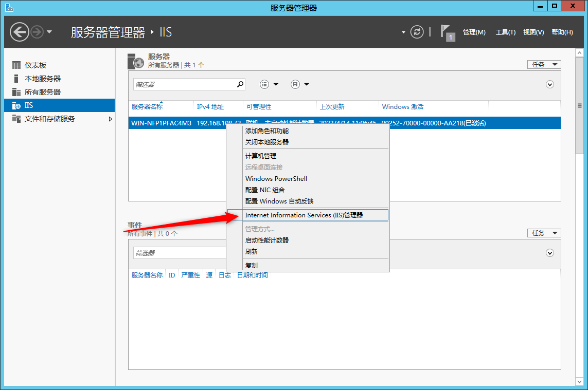
Task: Open the 工具(T) menu
Action: coord(506,32)
